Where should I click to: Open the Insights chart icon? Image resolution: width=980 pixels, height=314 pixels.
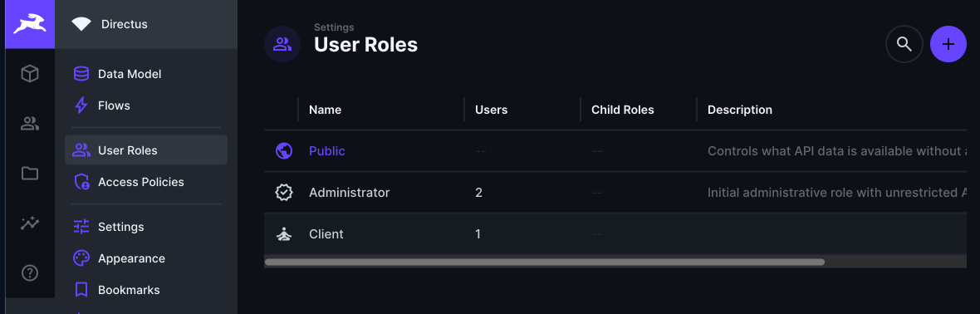[x=29, y=223]
